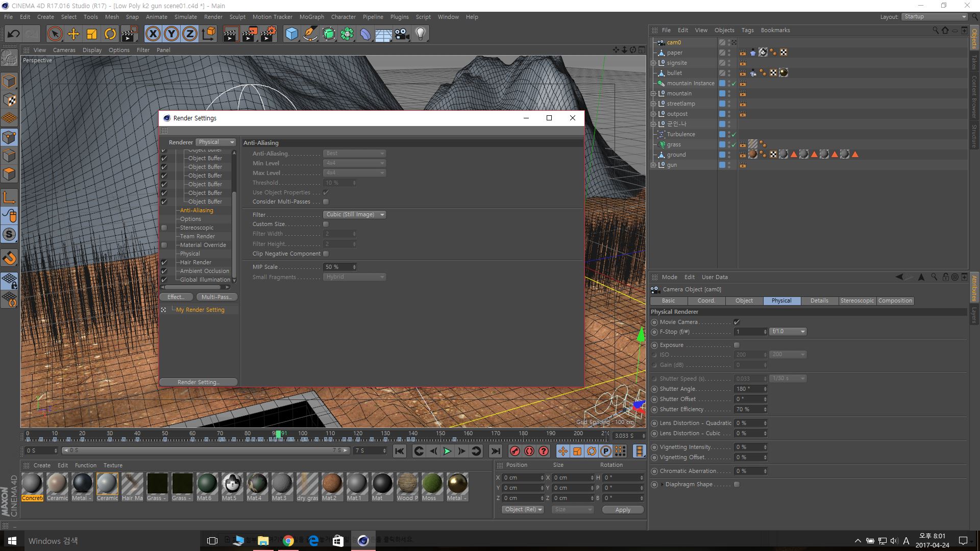Toggle the Z axis lock
This screenshot has width=980, height=551.
pyautogui.click(x=190, y=34)
